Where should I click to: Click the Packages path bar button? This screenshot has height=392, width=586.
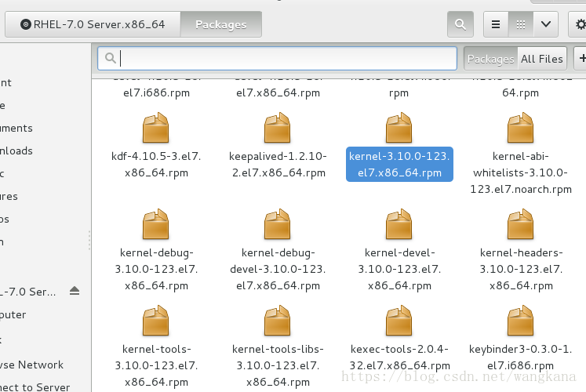[x=221, y=24]
